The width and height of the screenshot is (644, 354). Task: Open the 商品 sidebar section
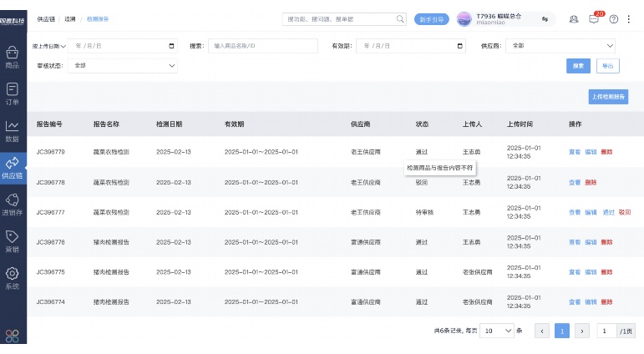click(x=13, y=58)
